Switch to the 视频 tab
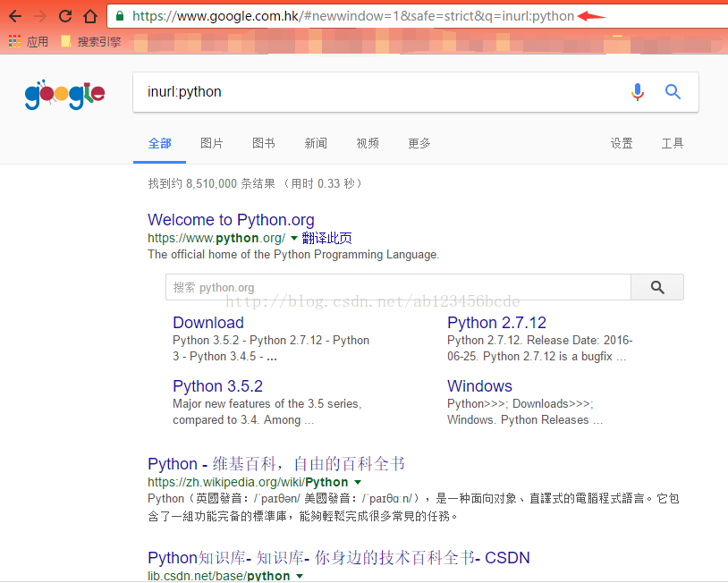This screenshot has width=728, height=583. (x=368, y=143)
